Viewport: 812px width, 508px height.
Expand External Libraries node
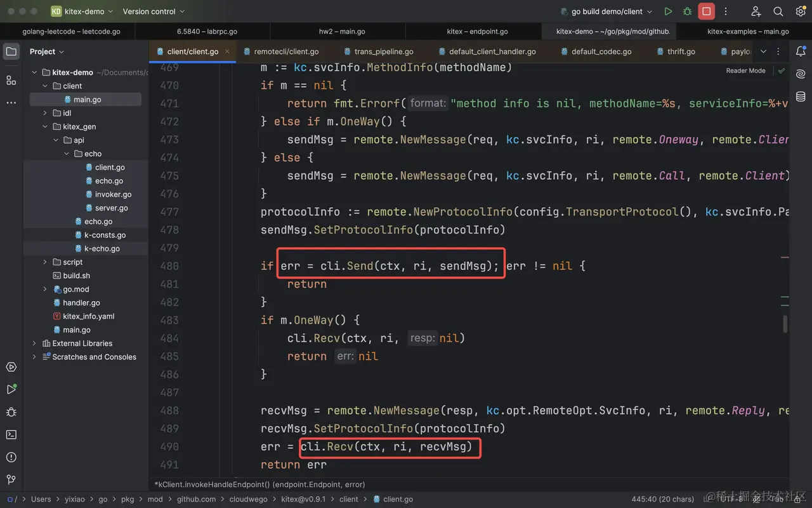pyautogui.click(x=34, y=343)
